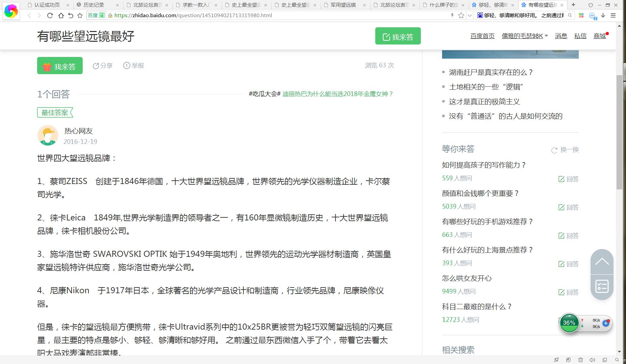Open the 湖南赶尸是真实存在的么 link
This screenshot has width=626, height=364.
(x=491, y=72)
